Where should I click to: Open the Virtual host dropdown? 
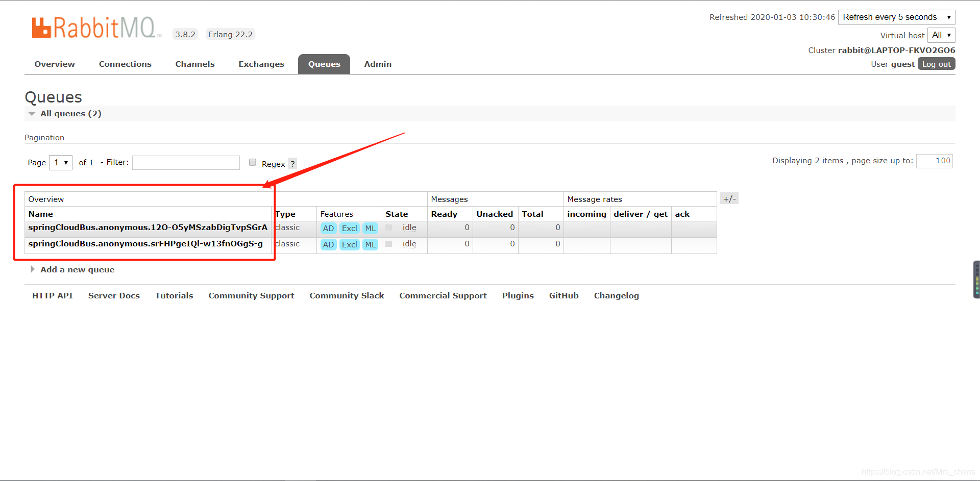pyautogui.click(x=941, y=35)
